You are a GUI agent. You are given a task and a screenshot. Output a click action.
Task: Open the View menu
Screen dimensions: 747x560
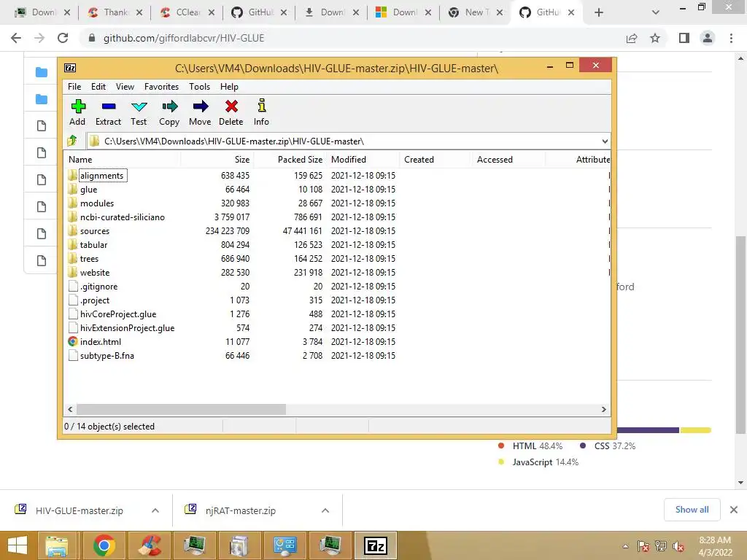click(x=125, y=87)
